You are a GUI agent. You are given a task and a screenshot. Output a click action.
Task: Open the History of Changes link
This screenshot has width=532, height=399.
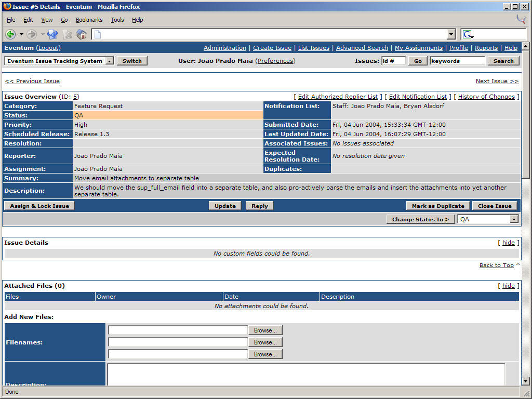486,97
